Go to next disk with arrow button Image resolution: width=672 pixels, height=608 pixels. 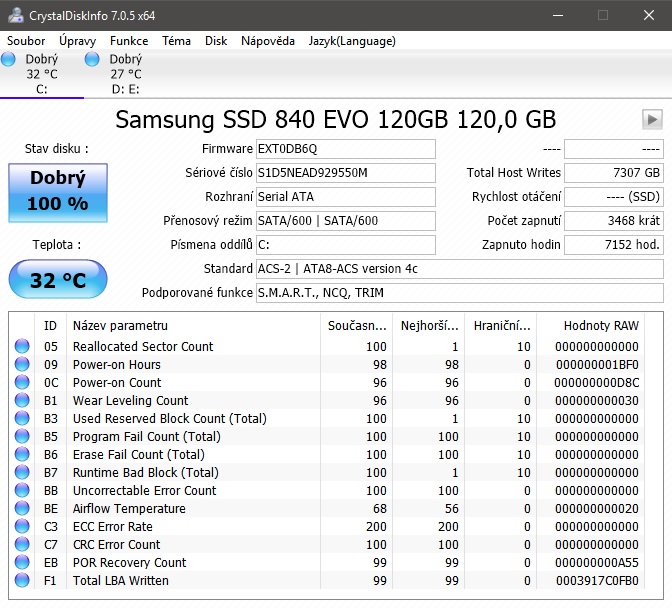click(x=652, y=120)
